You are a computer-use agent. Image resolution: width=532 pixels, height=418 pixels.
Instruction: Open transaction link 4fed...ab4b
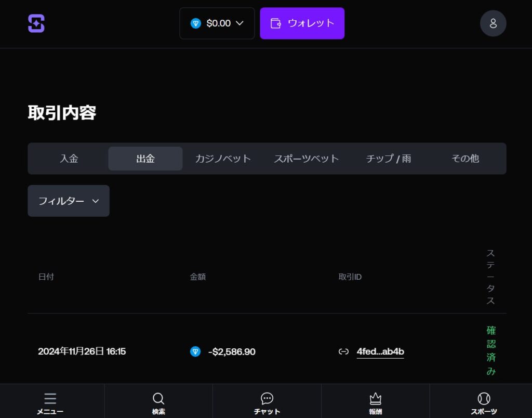[x=380, y=351]
